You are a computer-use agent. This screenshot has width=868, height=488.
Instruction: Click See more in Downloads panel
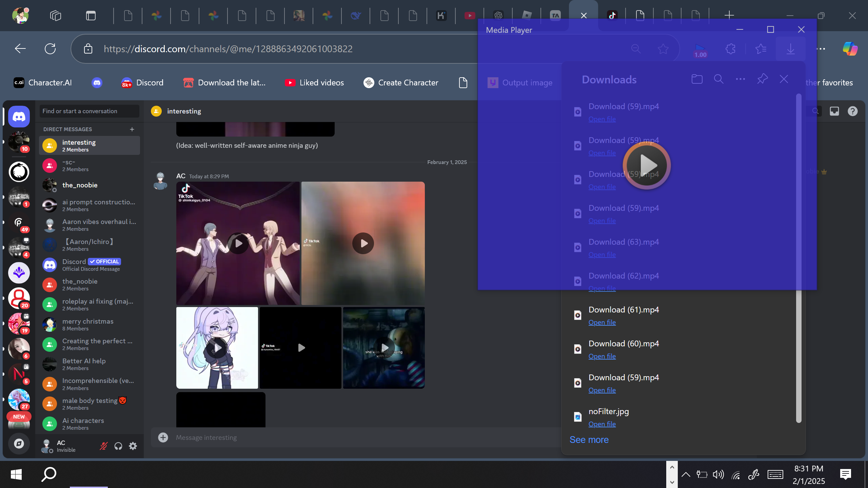pos(589,440)
